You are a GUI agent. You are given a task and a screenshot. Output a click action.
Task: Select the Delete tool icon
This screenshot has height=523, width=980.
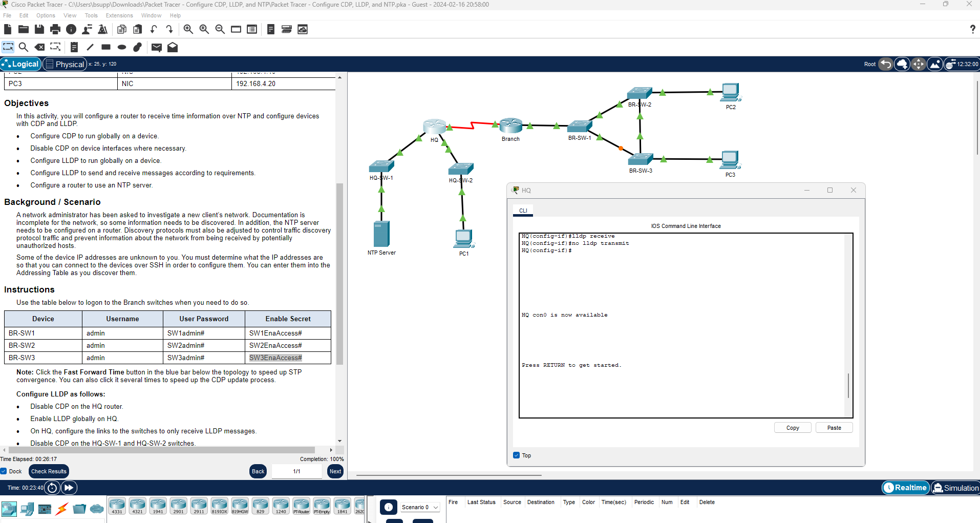[x=39, y=47]
